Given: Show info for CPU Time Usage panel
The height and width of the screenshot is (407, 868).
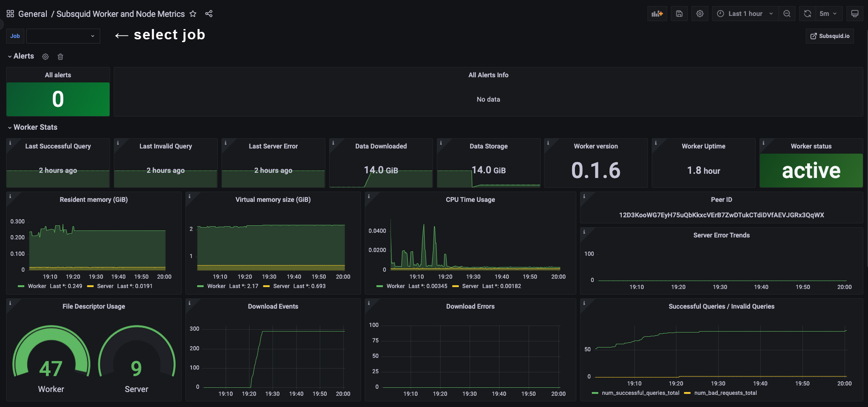Looking at the screenshot, I should (369, 196).
